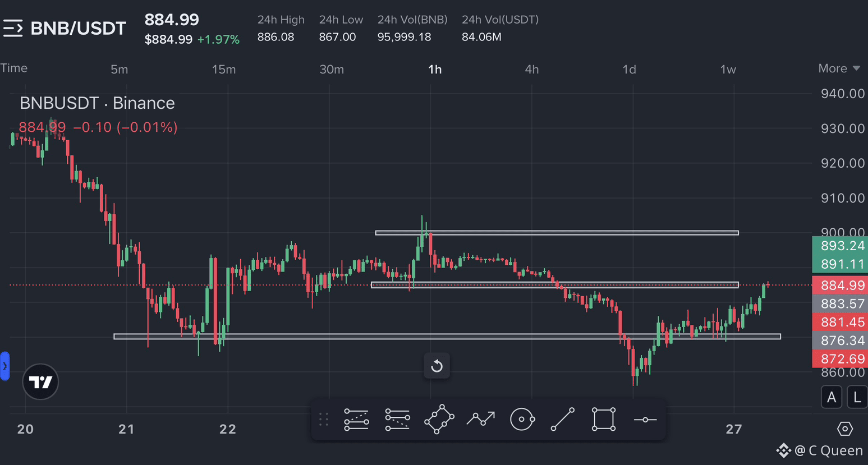This screenshot has width=868, height=465.
Task: Enable auto scale with the A button
Action: coord(831,397)
